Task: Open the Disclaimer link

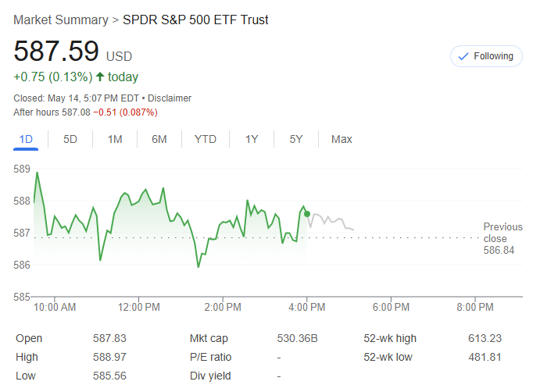Action: 170,98
